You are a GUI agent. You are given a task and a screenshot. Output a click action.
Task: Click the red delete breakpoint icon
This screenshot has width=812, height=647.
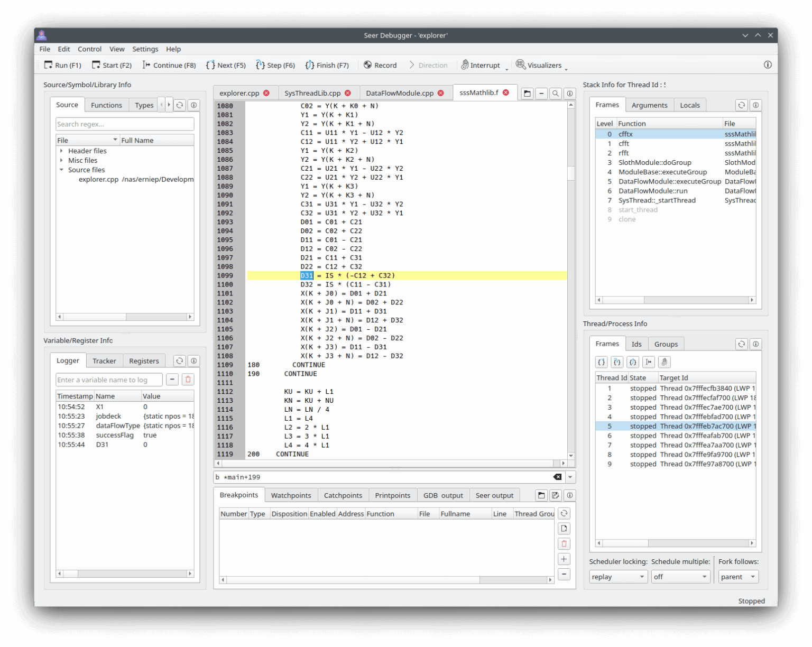pos(564,544)
